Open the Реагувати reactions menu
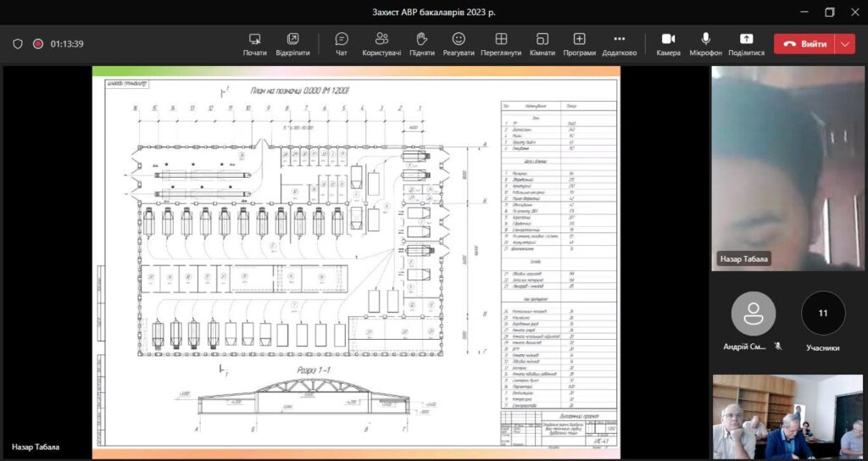The image size is (868, 461). [x=459, y=44]
